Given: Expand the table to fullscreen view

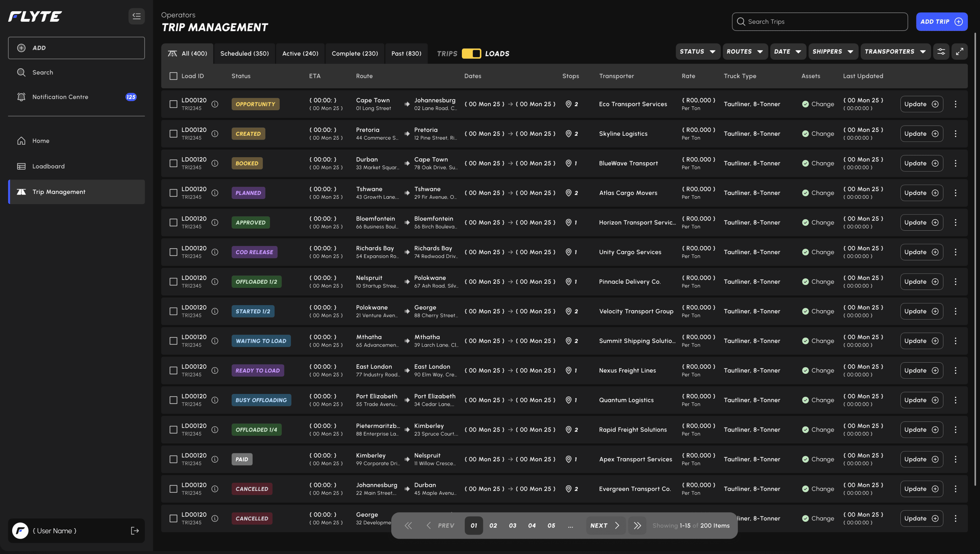Looking at the screenshot, I should (x=960, y=51).
